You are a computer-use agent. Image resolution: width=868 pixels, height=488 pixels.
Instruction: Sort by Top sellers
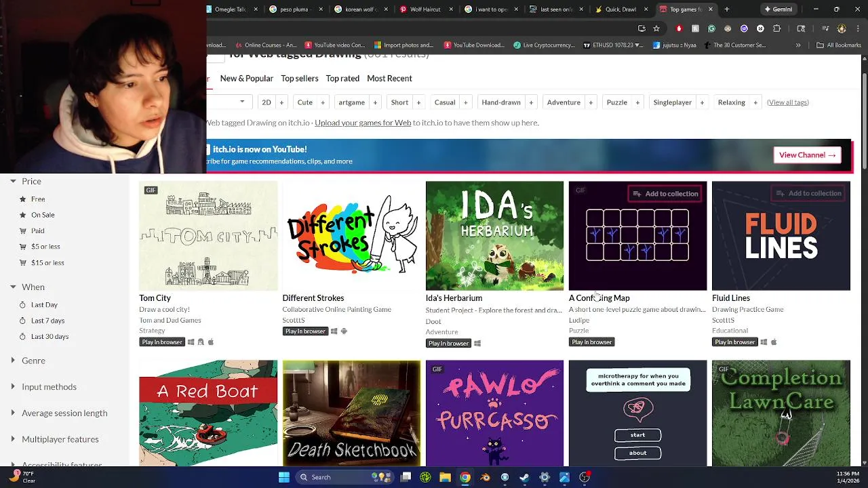click(x=300, y=79)
